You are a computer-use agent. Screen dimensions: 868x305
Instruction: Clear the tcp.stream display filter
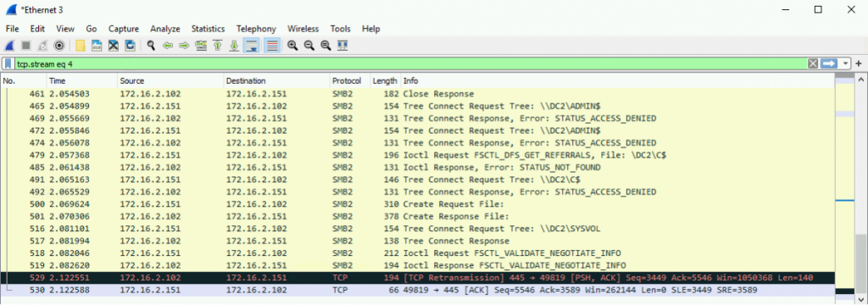813,64
